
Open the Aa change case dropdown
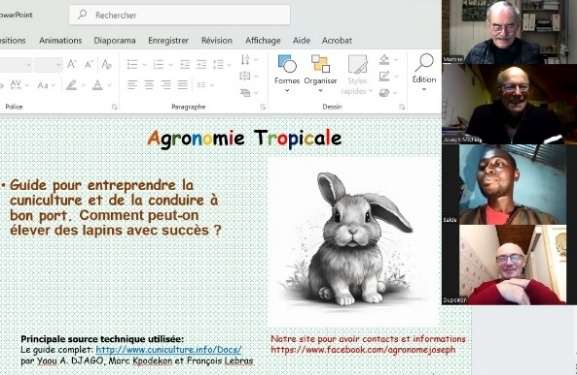(x=46, y=85)
